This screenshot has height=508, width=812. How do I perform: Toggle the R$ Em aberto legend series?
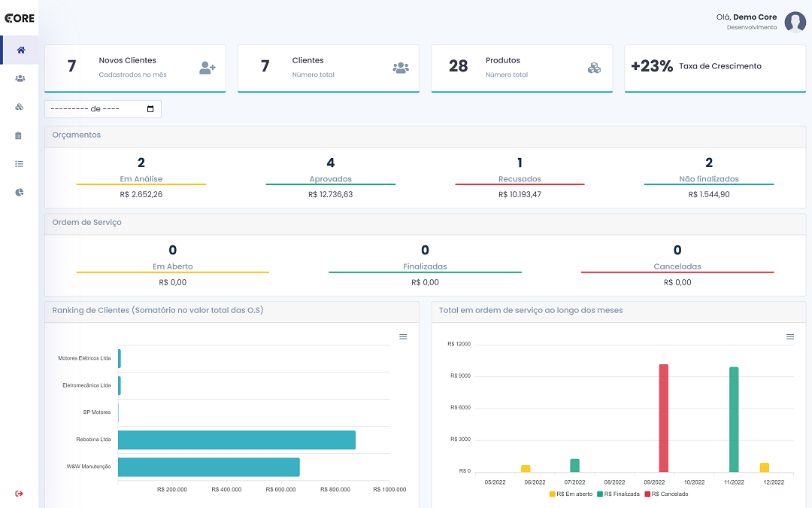pos(571,494)
